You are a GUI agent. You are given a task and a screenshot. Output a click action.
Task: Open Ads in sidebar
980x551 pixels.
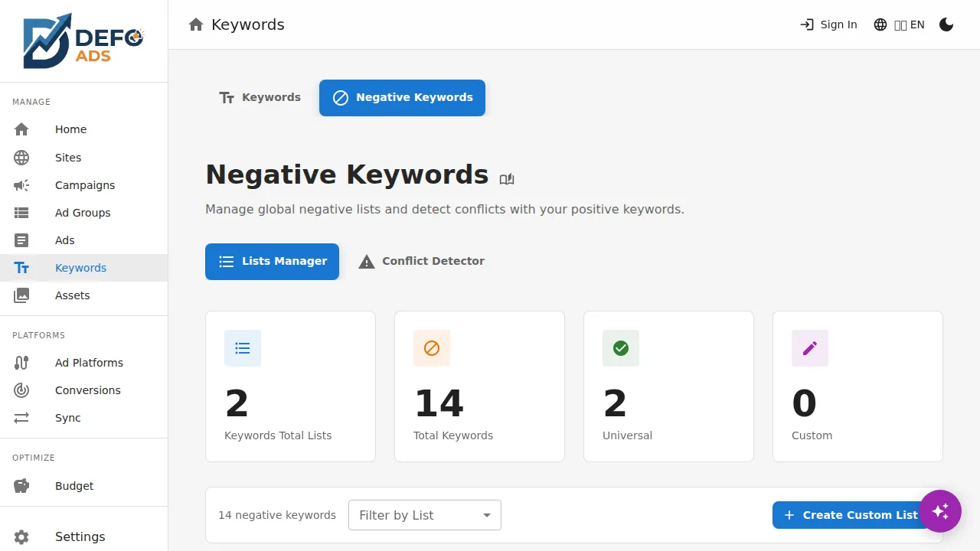pos(83,240)
